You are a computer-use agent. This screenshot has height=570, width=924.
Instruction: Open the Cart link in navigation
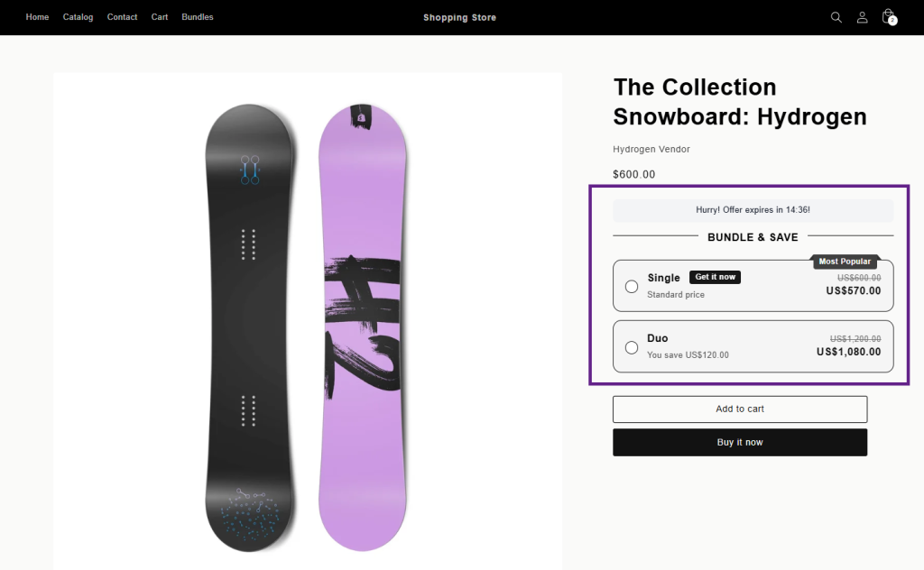pos(159,17)
